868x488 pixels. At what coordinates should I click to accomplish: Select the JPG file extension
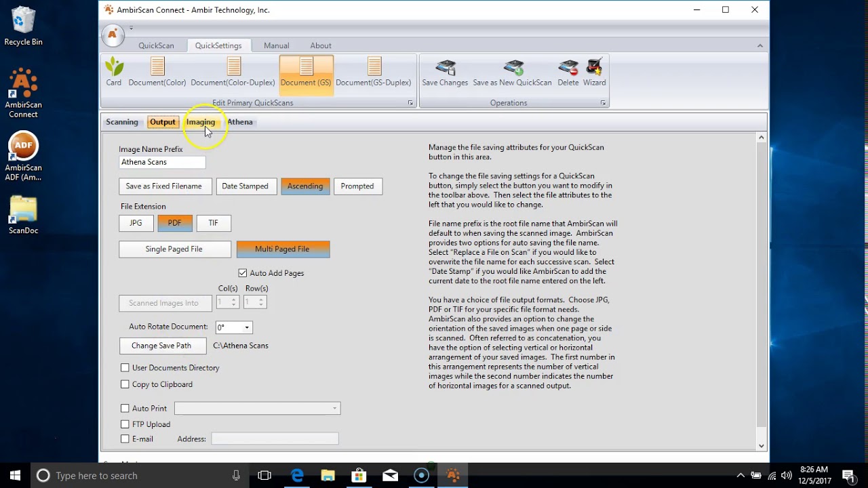pyautogui.click(x=136, y=223)
